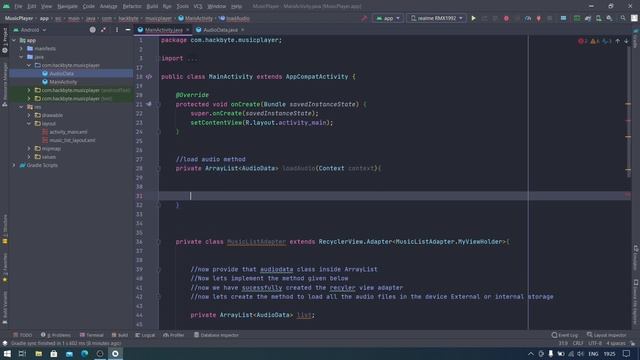Open the realme RMX1992 device dropdown

pyautogui.click(x=436, y=18)
